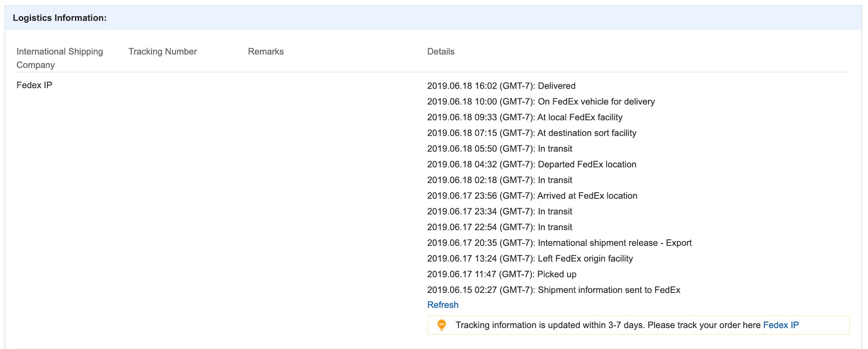This screenshot has width=868, height=349.
Task: Select the Left FedEx origin facility entry
Action: pos(530,259)
